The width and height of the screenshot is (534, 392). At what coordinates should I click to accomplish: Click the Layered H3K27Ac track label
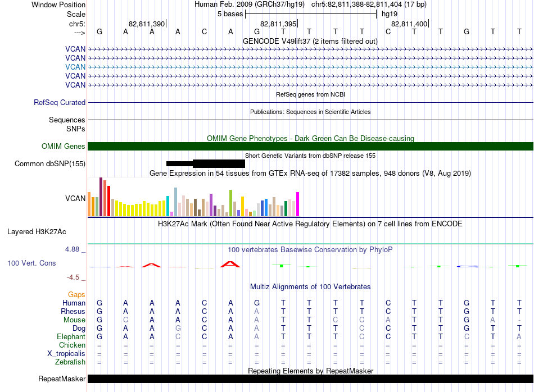pyautogui.click(x=37, y=232)
